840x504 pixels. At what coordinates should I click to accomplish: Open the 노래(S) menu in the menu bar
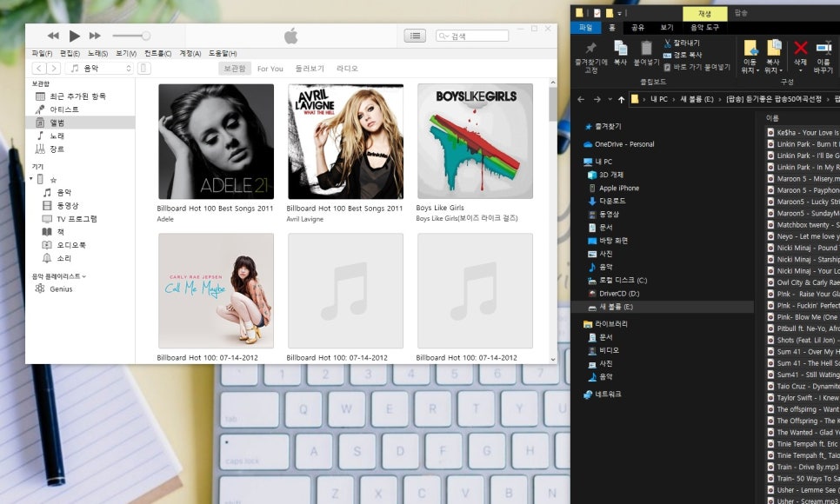(x=97, y=54)
